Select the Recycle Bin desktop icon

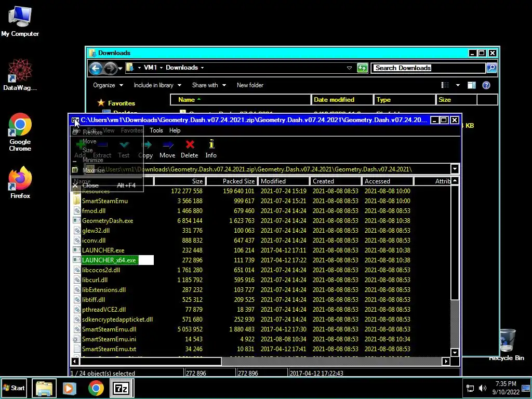[507, 345]
